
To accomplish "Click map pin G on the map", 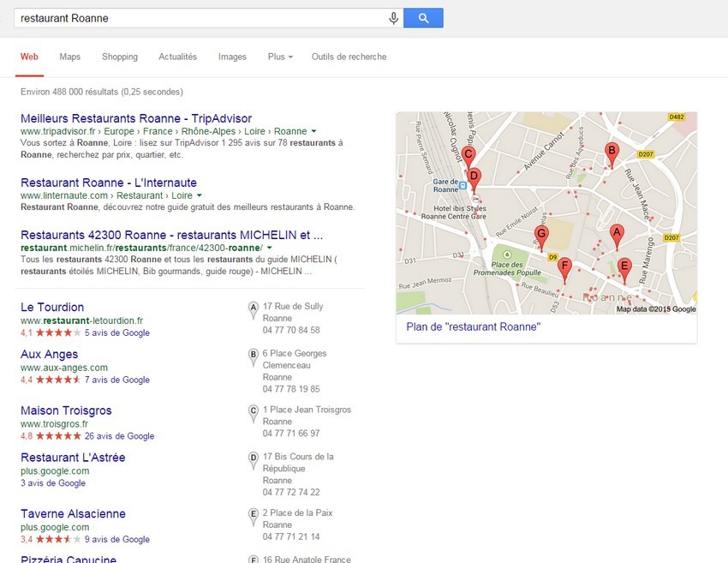I will [x=541, y=237].
